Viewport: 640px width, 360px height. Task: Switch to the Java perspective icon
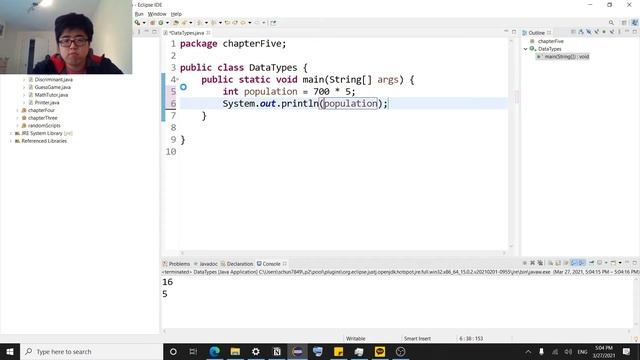[634, 22]
